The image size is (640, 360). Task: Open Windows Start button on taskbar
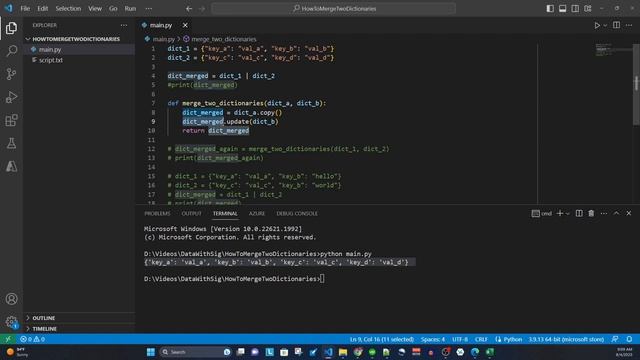[151, 352]
